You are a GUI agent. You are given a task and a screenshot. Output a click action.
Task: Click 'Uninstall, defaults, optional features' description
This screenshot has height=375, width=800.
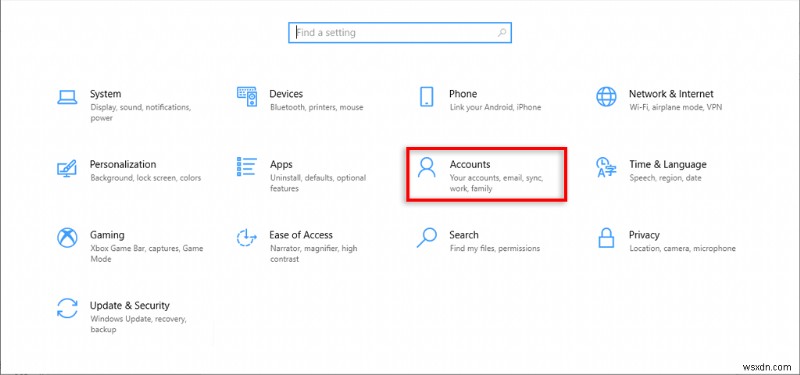pos(318,183)
